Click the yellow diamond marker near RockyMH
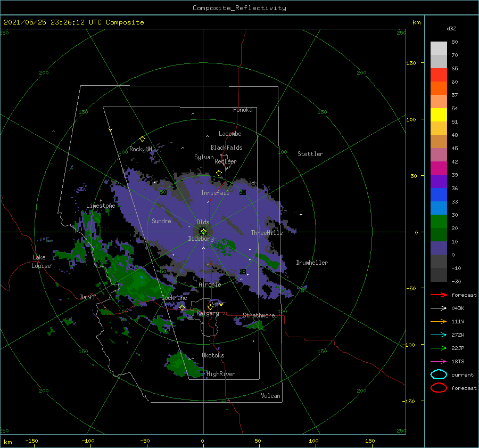Image resolution: width=479 pixels, height=448 pixels. pos(142,139)
